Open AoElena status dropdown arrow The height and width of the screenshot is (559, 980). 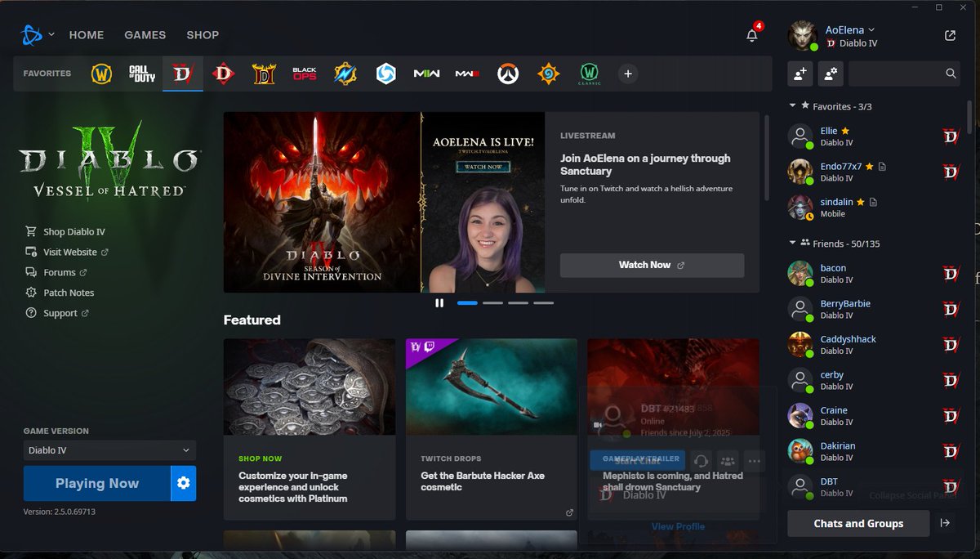pos(871,30)
